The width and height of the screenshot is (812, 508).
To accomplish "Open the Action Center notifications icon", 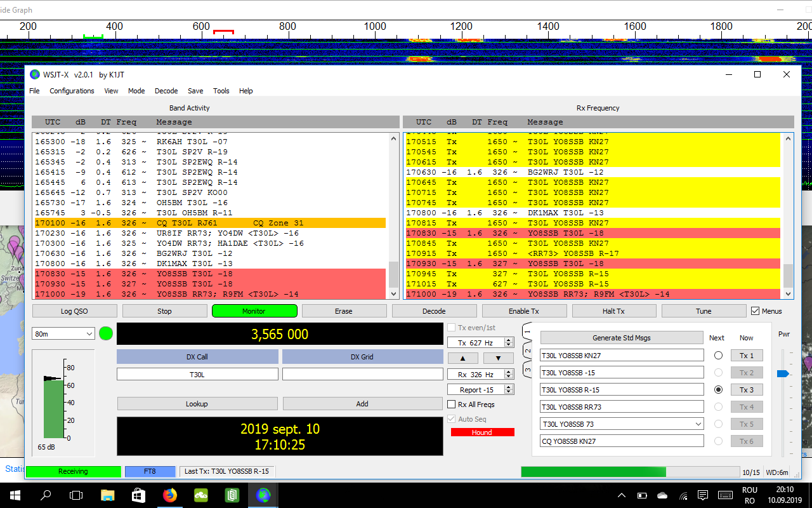I will (x=703, y=495).
